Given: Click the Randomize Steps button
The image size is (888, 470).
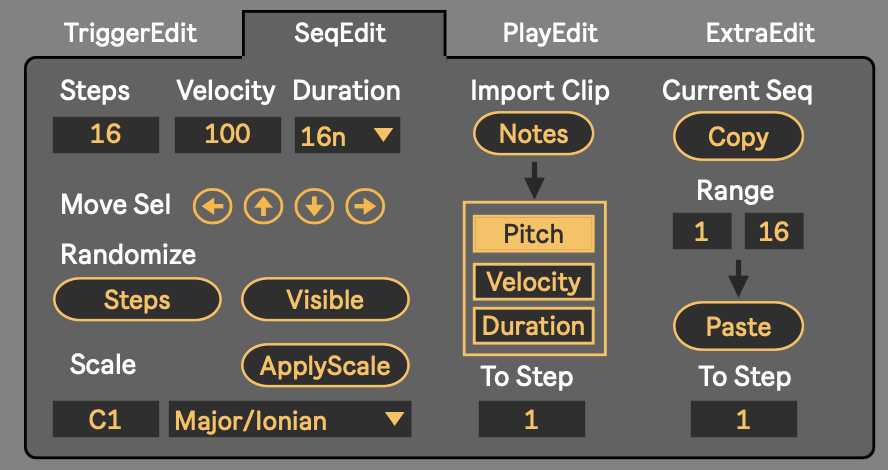Looking at the screenshot, I should [x=137, y=300].
